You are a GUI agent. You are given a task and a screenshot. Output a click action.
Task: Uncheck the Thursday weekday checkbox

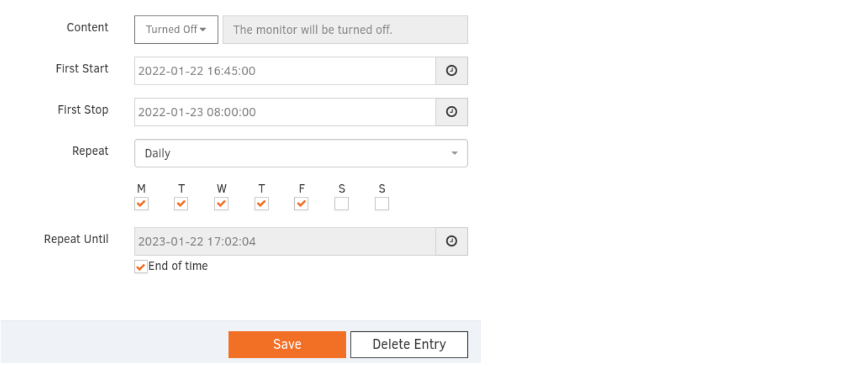(x=261, y=203)
